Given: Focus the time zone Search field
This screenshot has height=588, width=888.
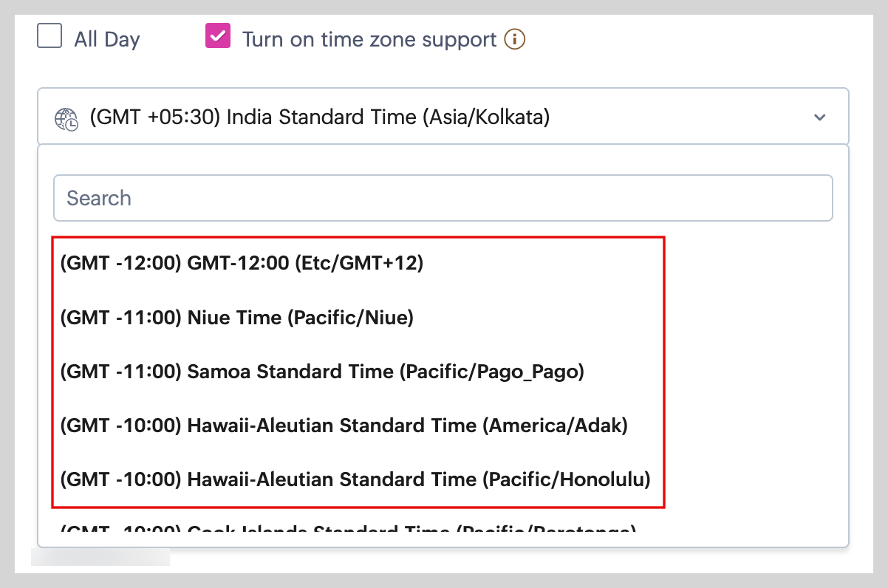Looking at the screenshot, I should [443, 198].
